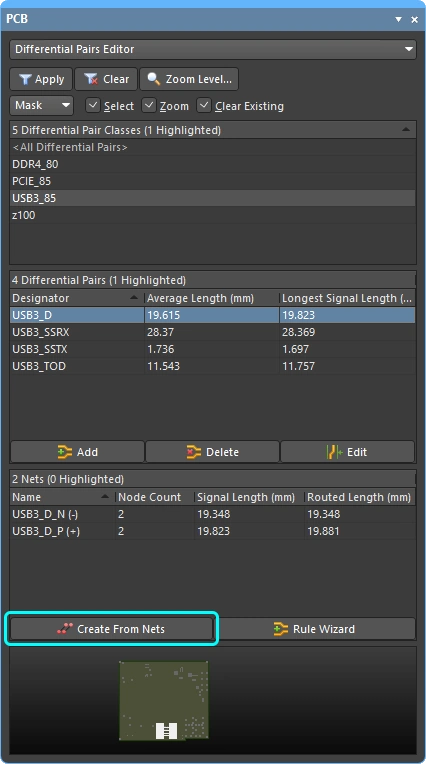This screenshot has height=764, width=426.
Task: Click the 19.348 signal length cell
Action: pos(249,514)
